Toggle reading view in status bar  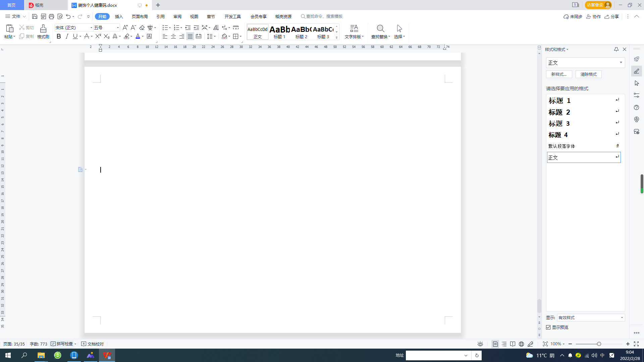click(x=513, y=344)
